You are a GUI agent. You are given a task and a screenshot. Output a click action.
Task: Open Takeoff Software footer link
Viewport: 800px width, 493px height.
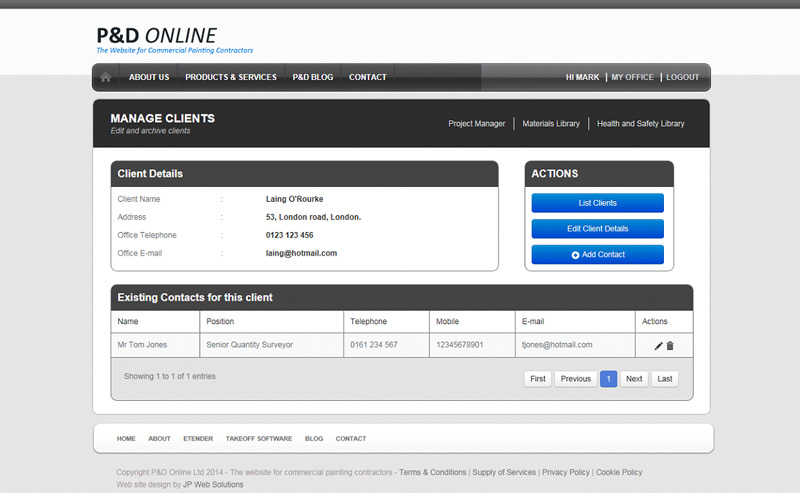coord(259,438)
